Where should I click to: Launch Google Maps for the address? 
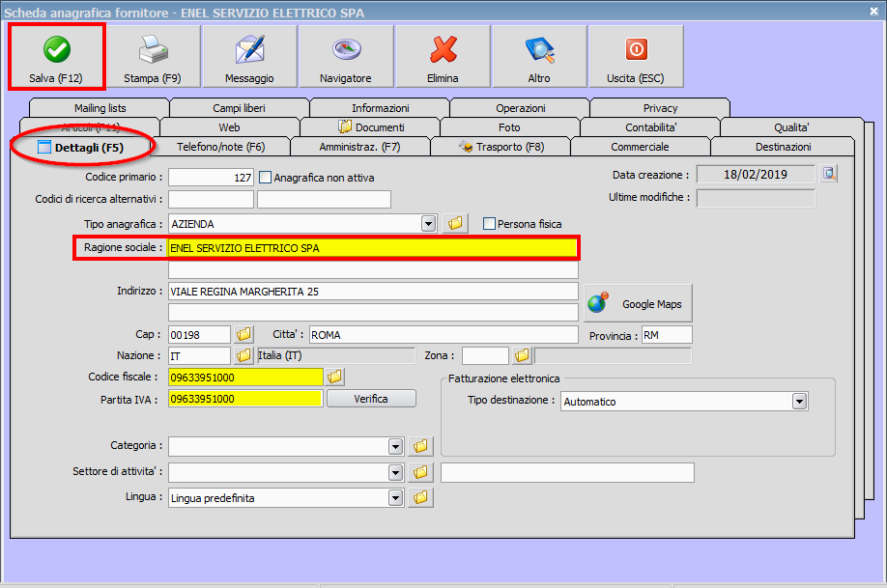tap(638, 303)
